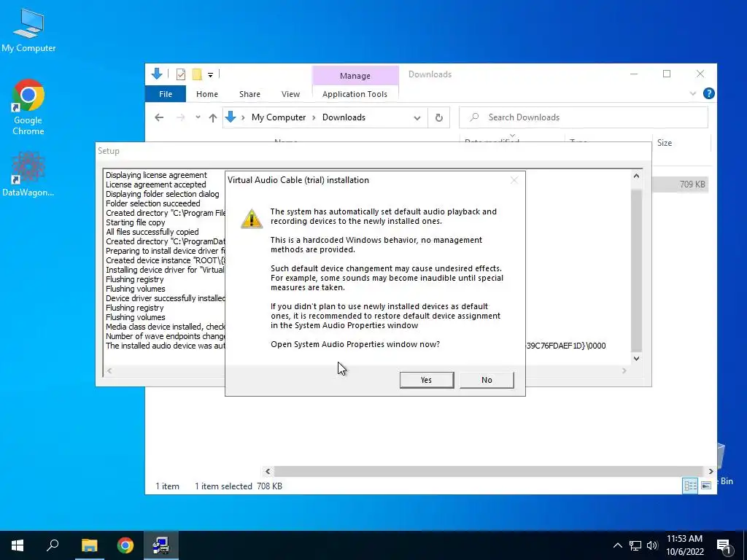Switch to large icons view layout
The height and width of the screenshot is (560, 747).
tap(706, 486)
